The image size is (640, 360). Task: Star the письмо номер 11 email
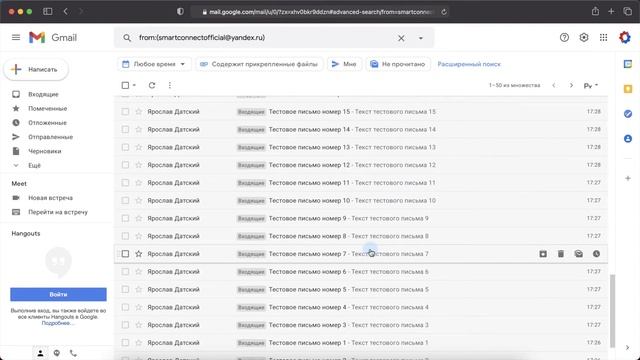[x=139, y=183]
